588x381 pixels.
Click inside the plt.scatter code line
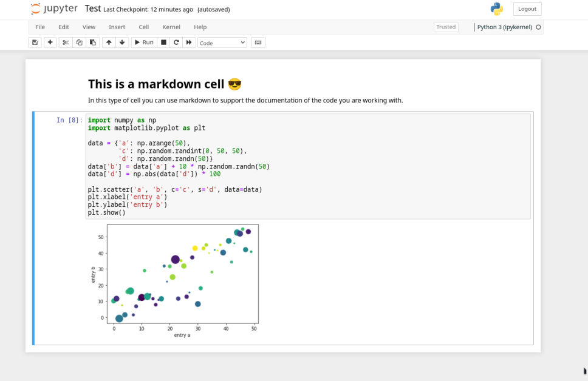click(175, 189)
